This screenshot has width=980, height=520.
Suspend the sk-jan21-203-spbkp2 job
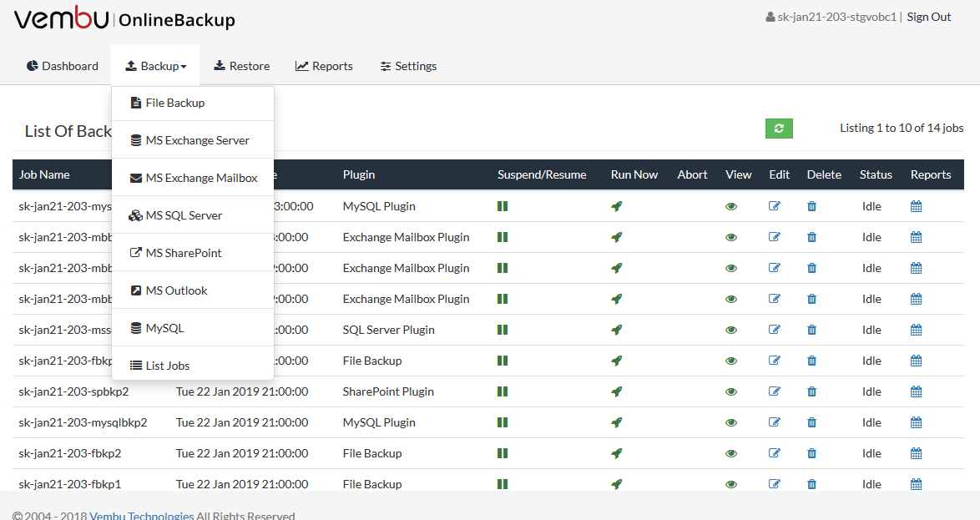503,391
